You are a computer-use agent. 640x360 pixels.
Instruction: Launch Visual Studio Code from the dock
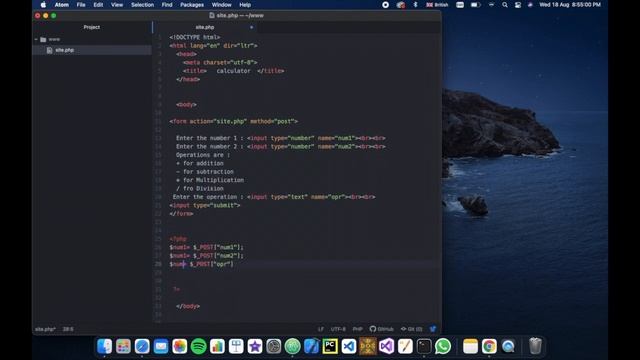(349, 346)
